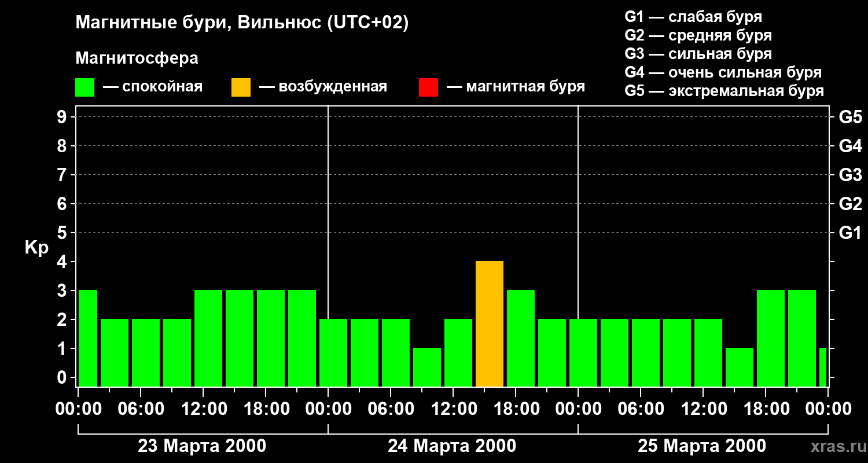Click the title "Магнитные бури, Вильнюс (UTC+02)"
The image size is (868, 463).
pos(242,23)
